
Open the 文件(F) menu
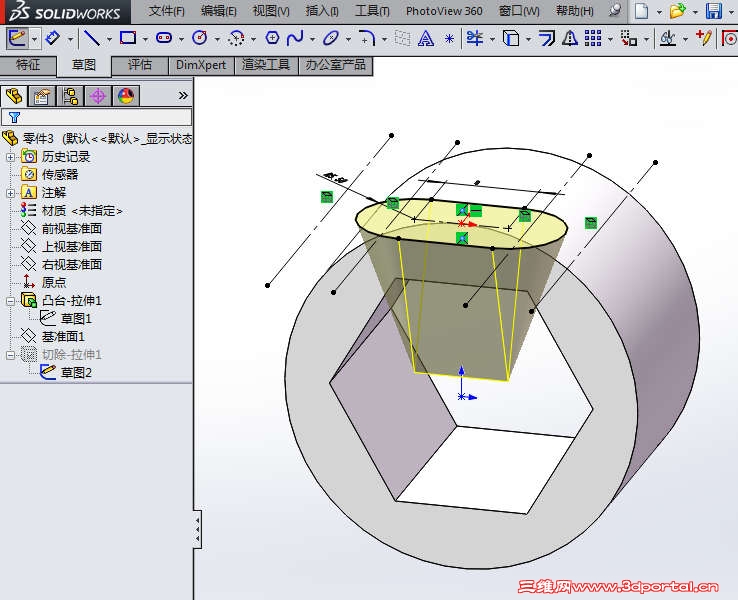(167, 10)
